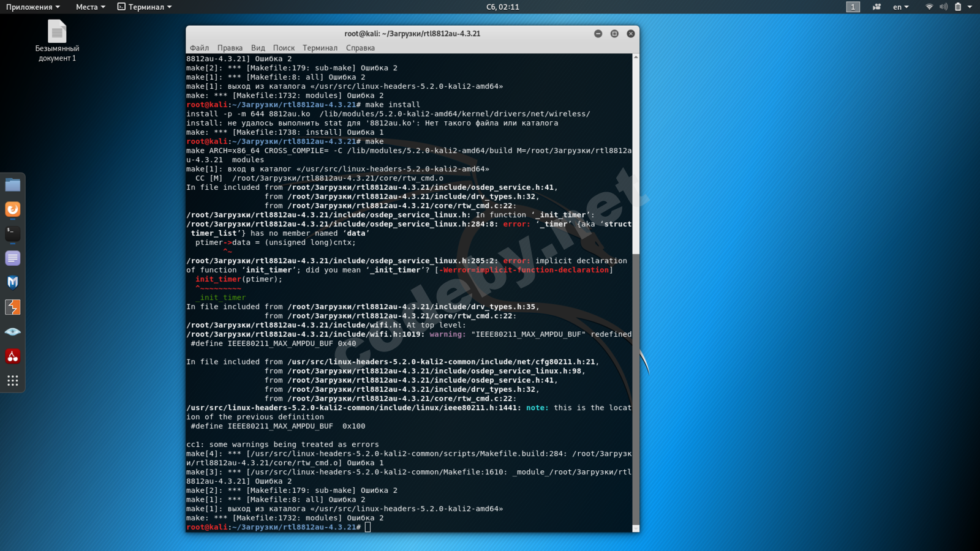Open the en keyboard layout dropdown
The image size is (980, 551).
[900, 7]
